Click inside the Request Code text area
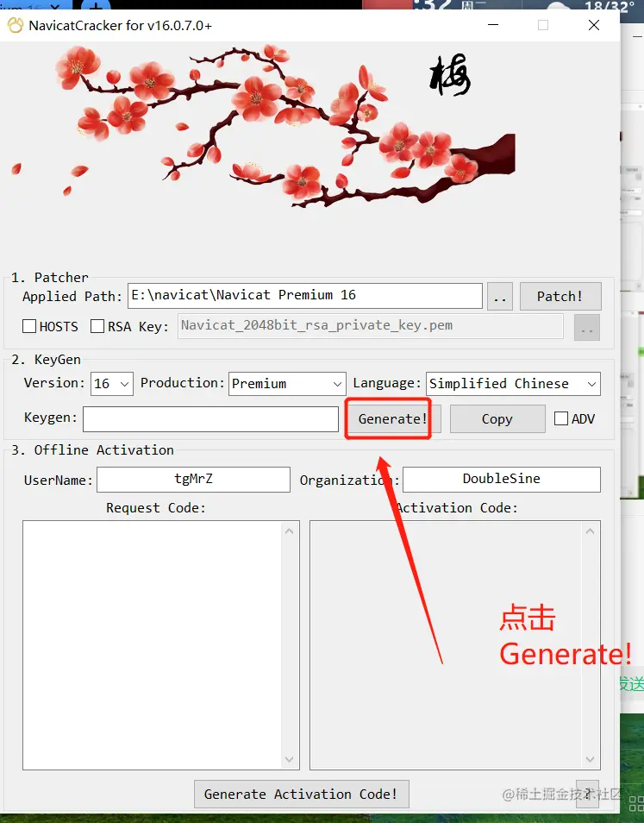The height and width of the screenshot is (823, 644). [x=152, y=645]
